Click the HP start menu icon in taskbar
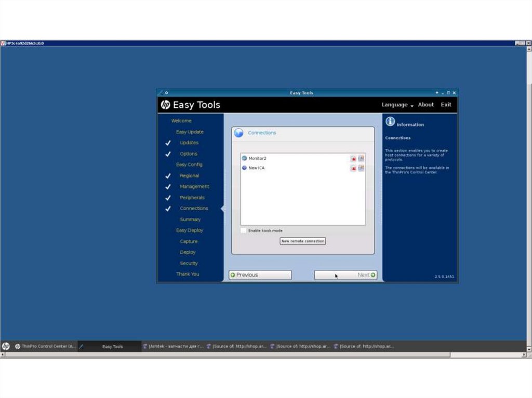The image size is (532, 398). pos(6,346)
